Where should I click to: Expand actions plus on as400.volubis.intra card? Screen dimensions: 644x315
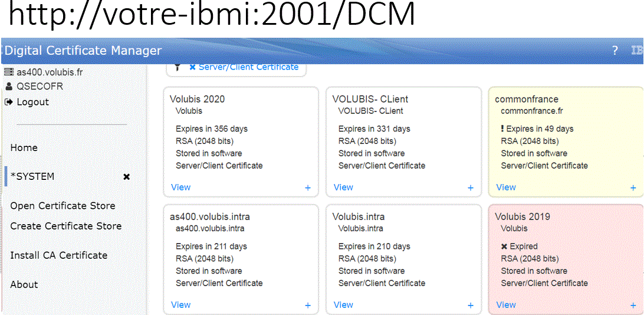coord(308,305)
